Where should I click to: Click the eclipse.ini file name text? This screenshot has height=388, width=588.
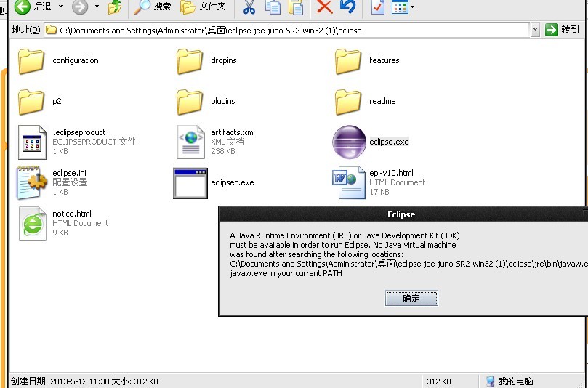point(69,173)
